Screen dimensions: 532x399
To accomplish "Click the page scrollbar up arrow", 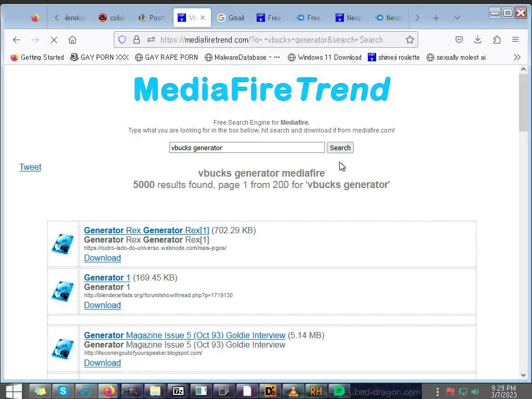I will pos(523,69).
